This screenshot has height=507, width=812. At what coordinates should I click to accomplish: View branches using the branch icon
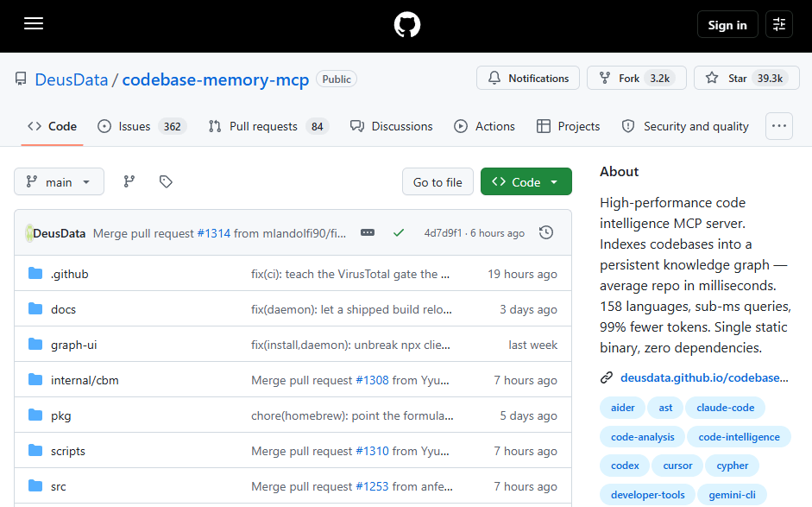click(129, 181)
